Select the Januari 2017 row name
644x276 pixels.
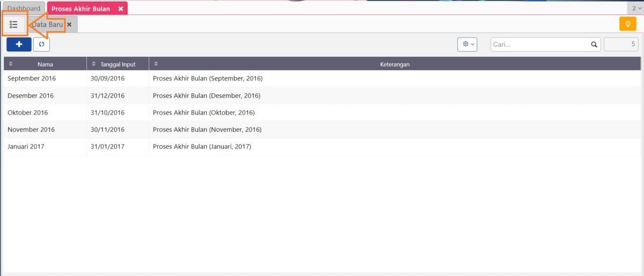pos(26,146)
